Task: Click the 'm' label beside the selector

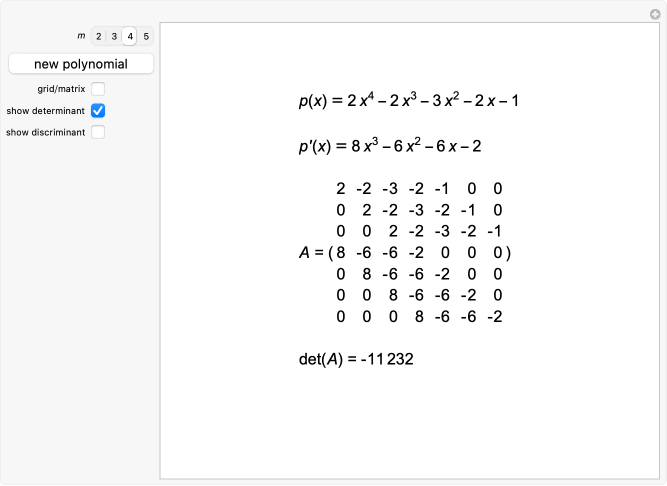Action: (x=81, y=36)
